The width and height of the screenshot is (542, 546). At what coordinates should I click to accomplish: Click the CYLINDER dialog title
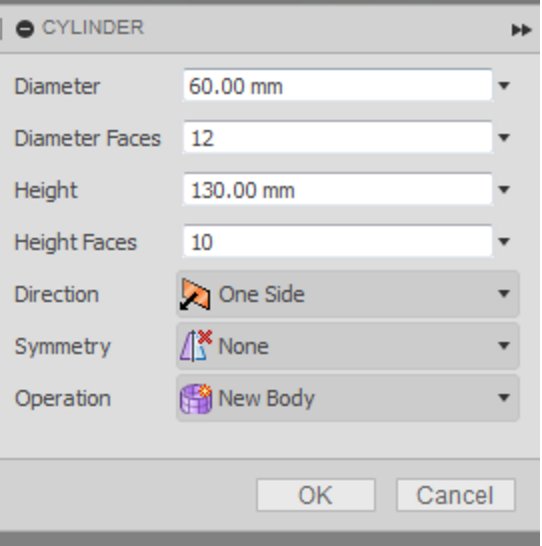tap(93, 28)
